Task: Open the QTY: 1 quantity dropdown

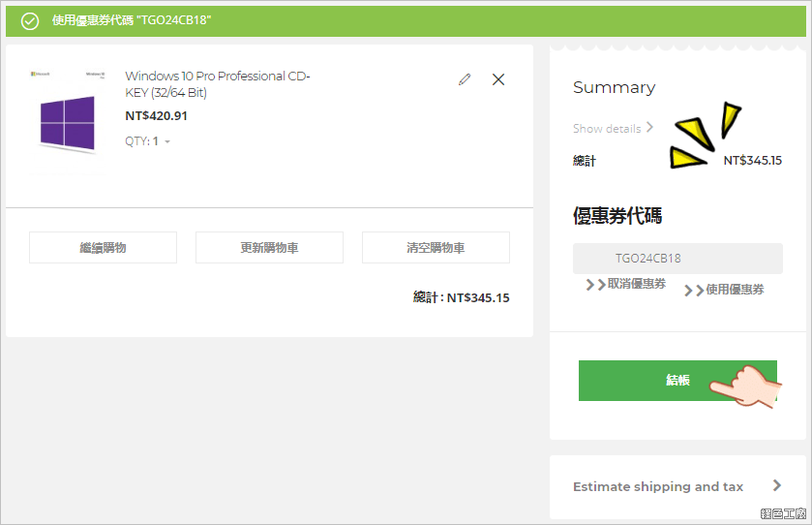Action: (147, 141)
